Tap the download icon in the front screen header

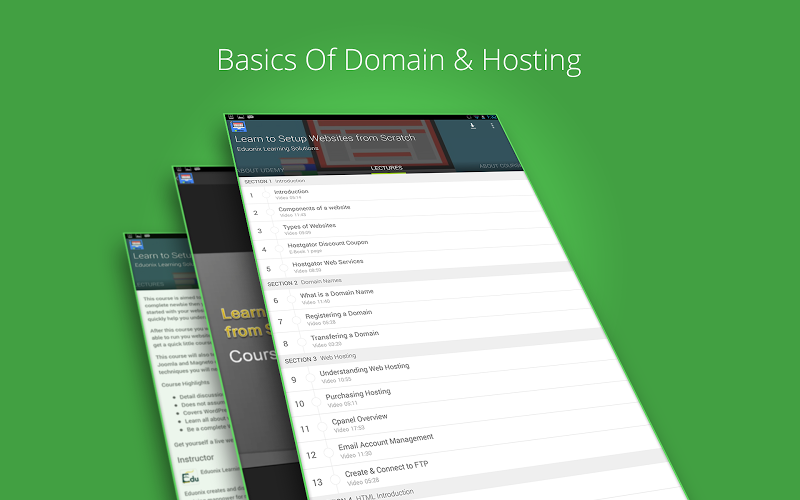coord(473,126)
